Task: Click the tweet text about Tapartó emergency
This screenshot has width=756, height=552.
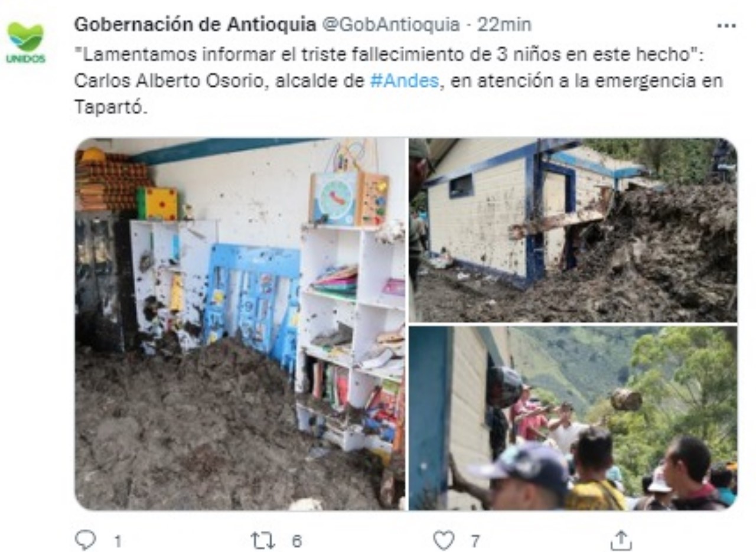Action: click(399, 81)
